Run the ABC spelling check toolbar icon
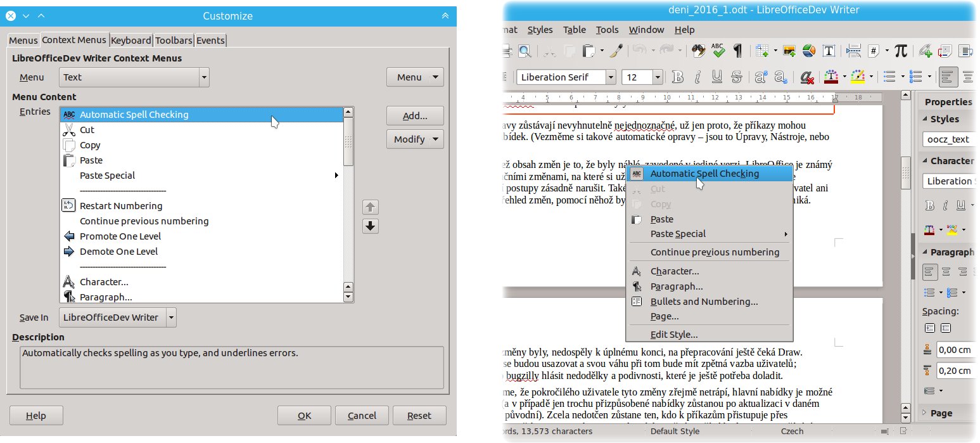 [718, 51]
